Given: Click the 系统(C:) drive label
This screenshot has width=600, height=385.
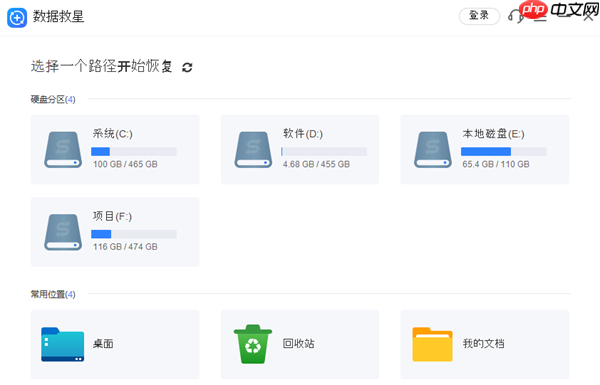Looking at the screenshot, I should 112,134.
